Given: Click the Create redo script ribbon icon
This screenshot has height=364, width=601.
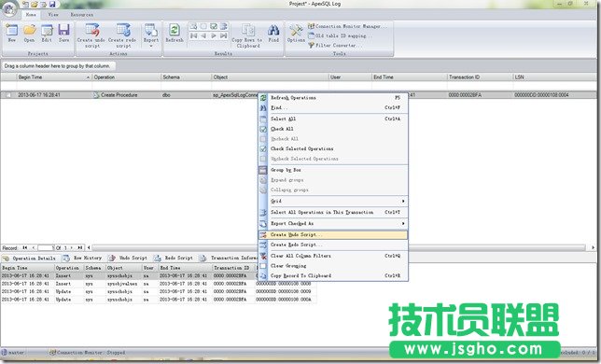Looking at the screenshot, I should [x=122, y=35].
